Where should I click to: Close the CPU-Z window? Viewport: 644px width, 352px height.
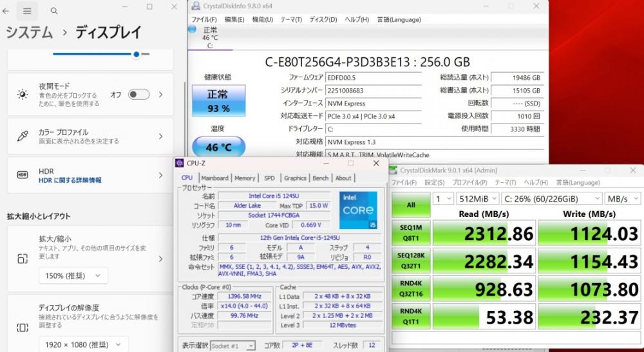pos(376,163)
